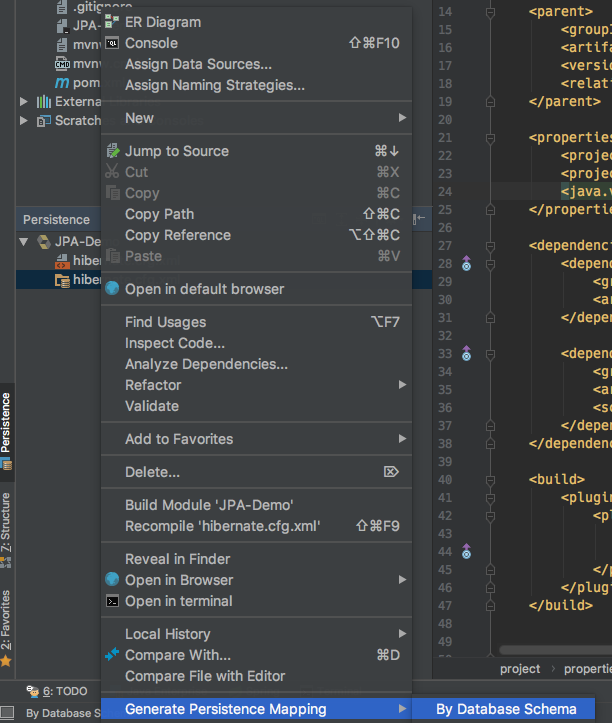Click Open in default browser globe item

(204, 289)
